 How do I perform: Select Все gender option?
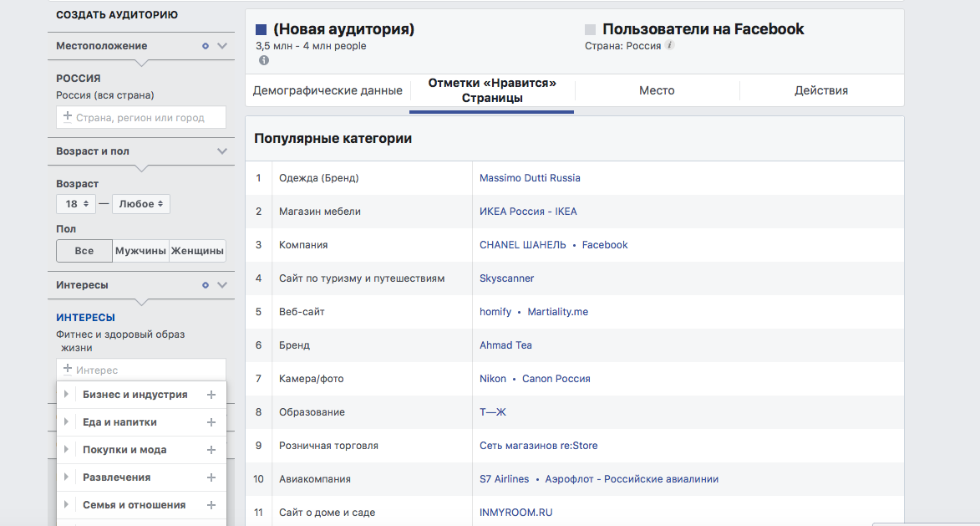coord(84,251)
